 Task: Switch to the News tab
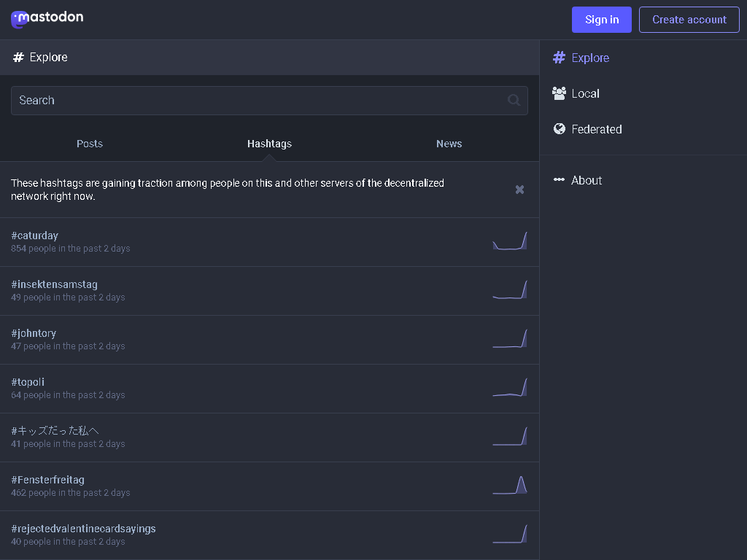pyautogui.click(x=449, y=144)
